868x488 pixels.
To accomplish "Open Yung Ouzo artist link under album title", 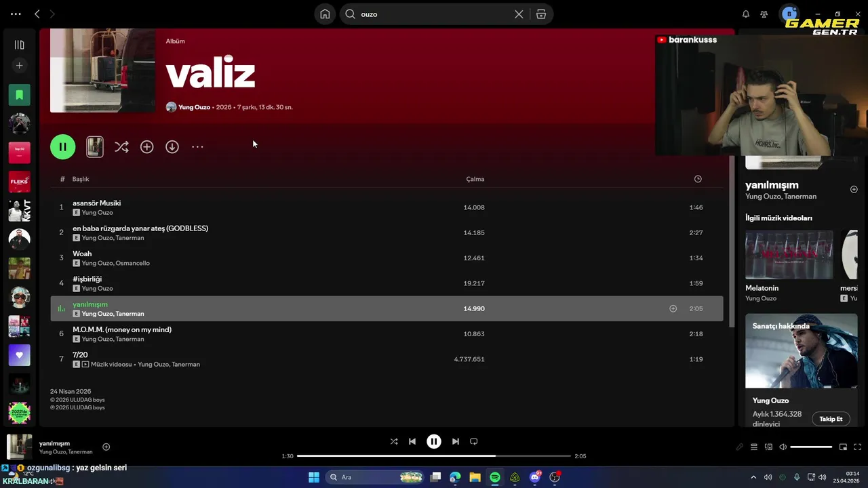I will tap(194, 107).
